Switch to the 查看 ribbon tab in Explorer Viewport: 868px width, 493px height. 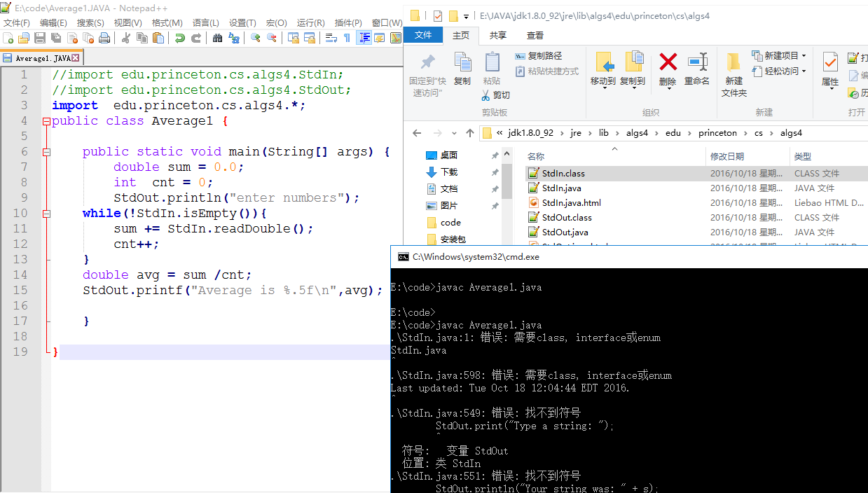point(535,35)
